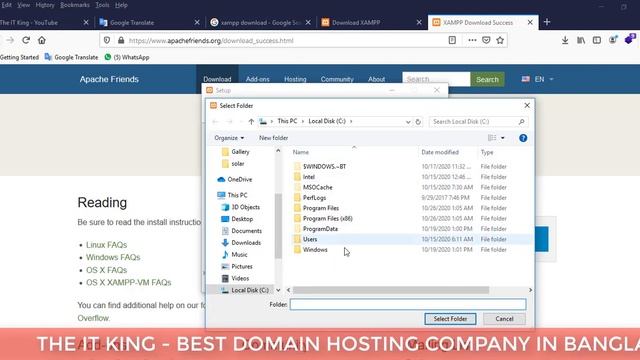Select the Windows folder row

(412, 249)
